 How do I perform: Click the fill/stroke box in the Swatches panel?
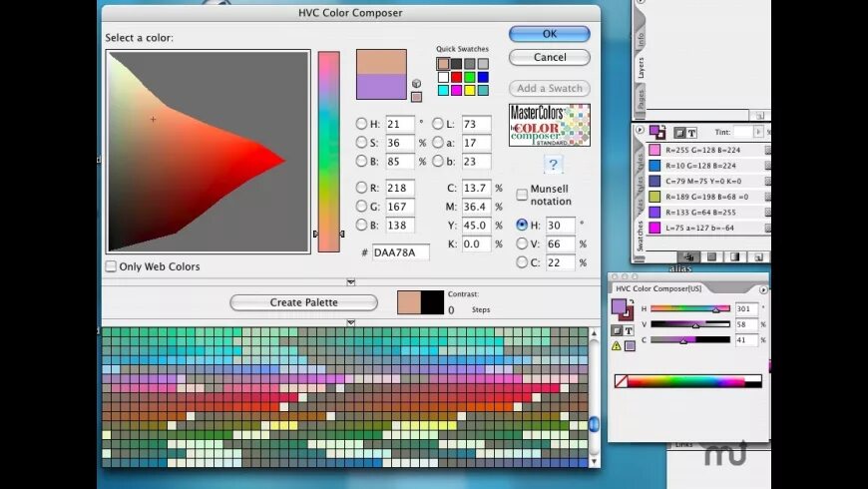pos(657,132)
